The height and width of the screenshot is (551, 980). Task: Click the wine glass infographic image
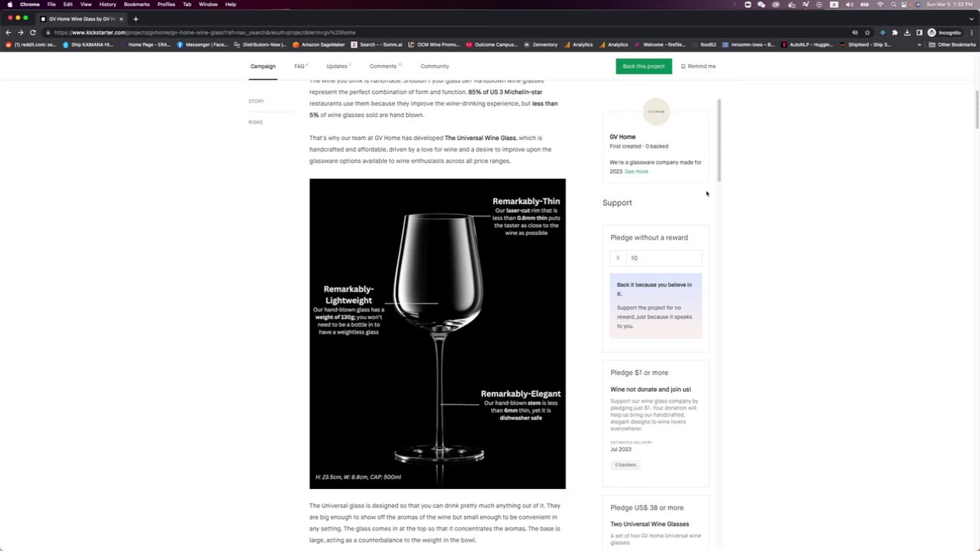pos(437,334)
